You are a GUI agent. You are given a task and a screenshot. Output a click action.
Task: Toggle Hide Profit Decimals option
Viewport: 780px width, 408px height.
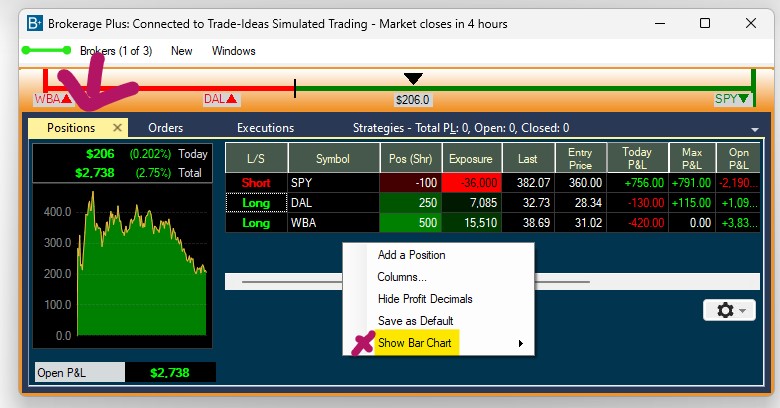point(425,299)
